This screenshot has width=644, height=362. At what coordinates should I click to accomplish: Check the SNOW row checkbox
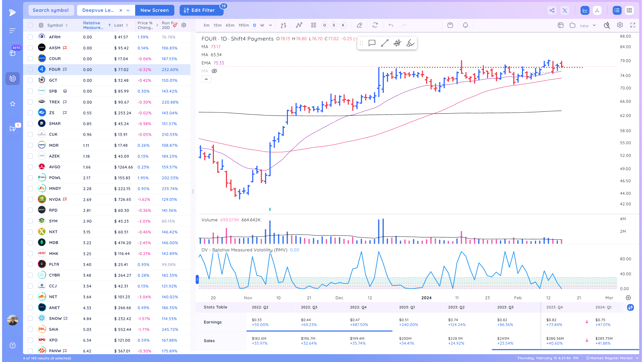coord(30,318)
